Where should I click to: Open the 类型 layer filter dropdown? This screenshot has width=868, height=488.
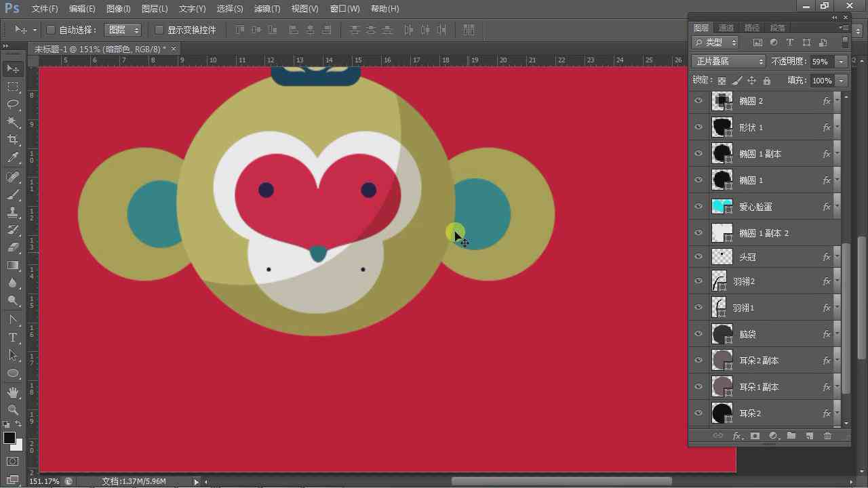point(715,43)
